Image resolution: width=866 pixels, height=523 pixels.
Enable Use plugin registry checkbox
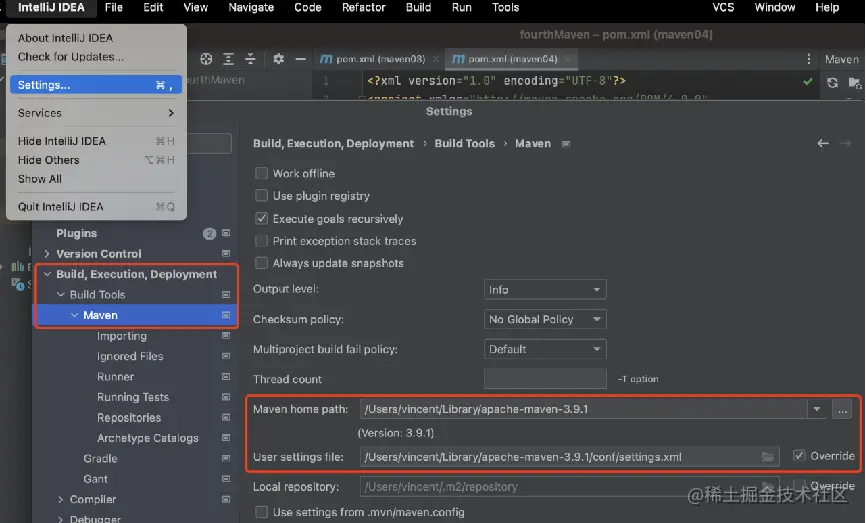(261, 196)
